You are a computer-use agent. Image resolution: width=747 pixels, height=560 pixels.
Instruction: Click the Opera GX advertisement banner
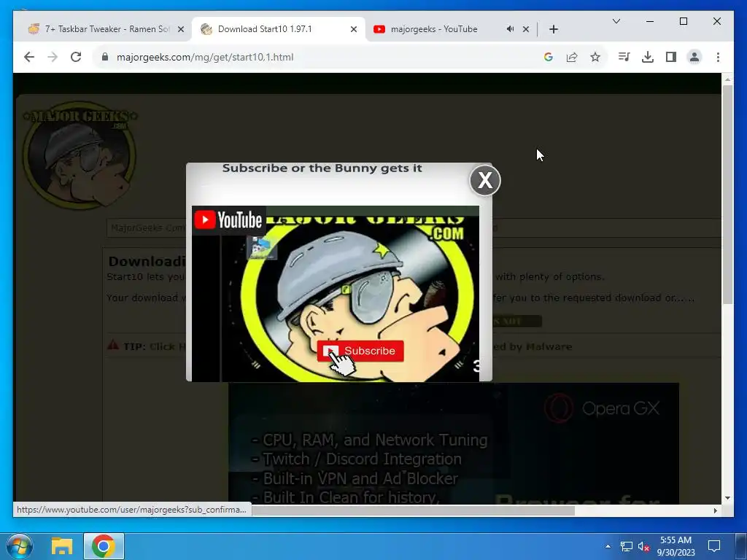454,443
